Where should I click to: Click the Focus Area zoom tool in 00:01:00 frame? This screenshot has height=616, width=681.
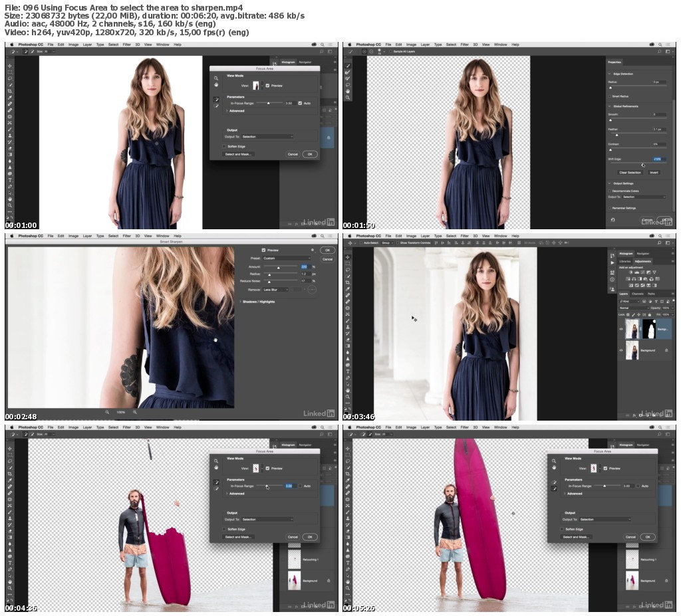[216, 78]
